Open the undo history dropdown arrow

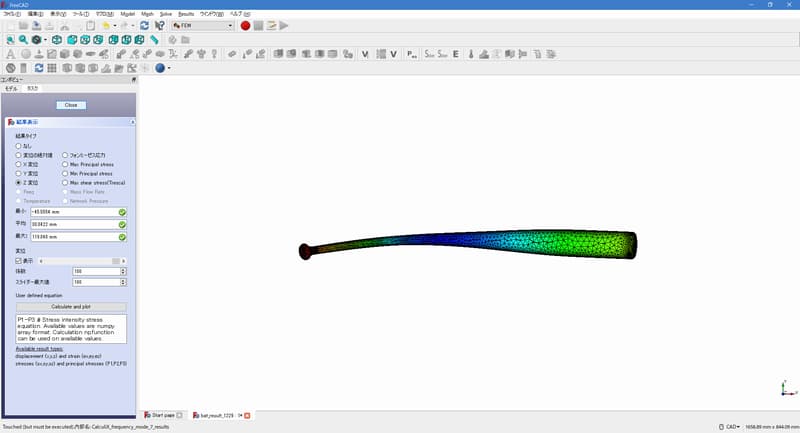115,26
